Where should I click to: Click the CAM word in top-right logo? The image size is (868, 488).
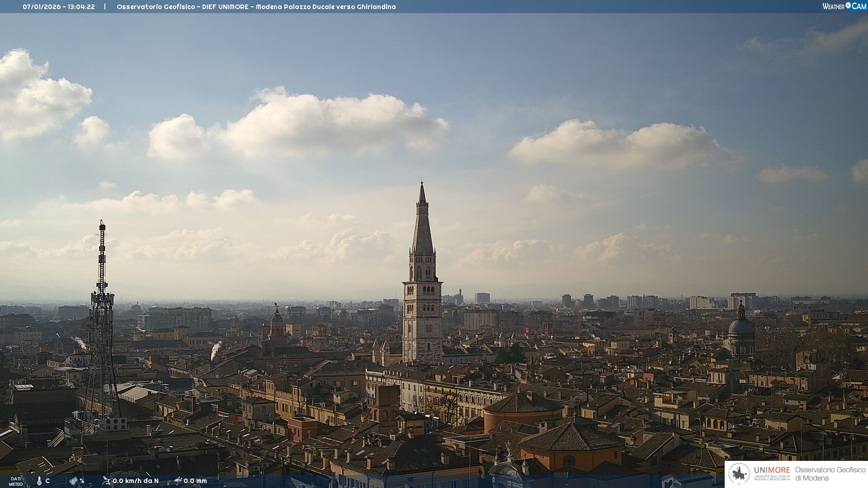click(x=859, y=6)
